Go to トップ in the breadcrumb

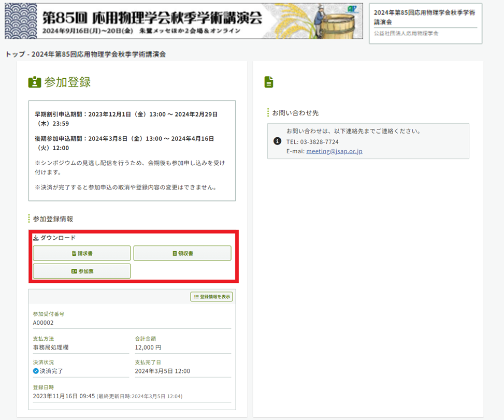15,54
